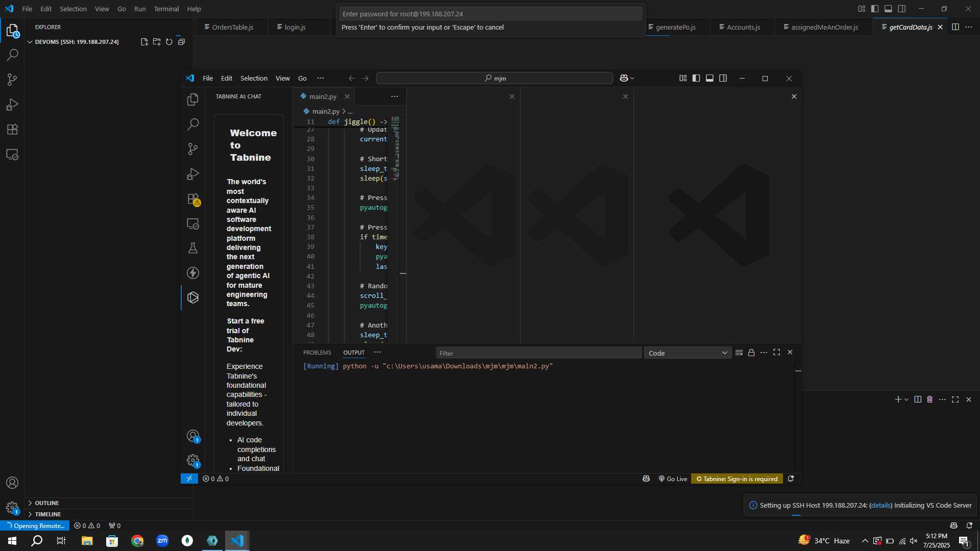Open Remote Explorer in inner window
The width and height of the screenshot is (980, 551).
193,223
